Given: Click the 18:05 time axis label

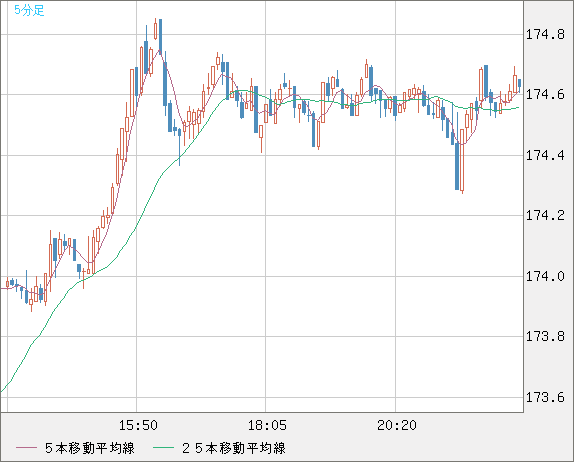Looking at the screenshot, I should [x=268, y=425].
